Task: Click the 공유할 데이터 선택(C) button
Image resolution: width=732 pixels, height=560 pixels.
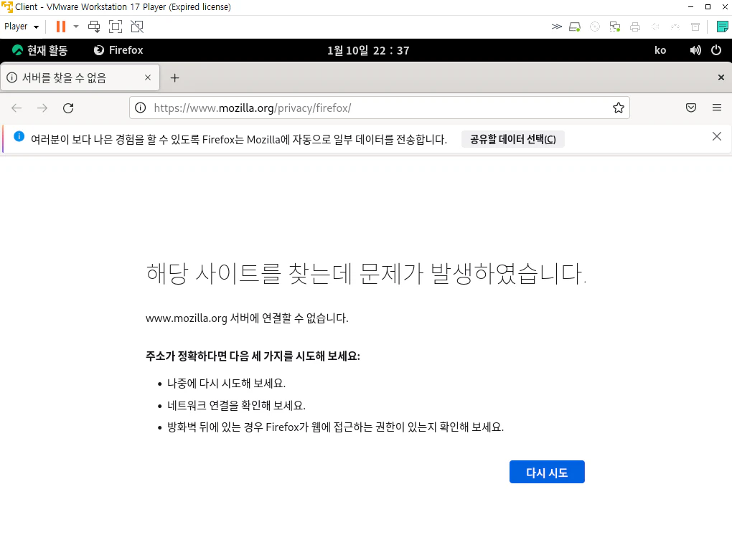Action: (512, 139)
